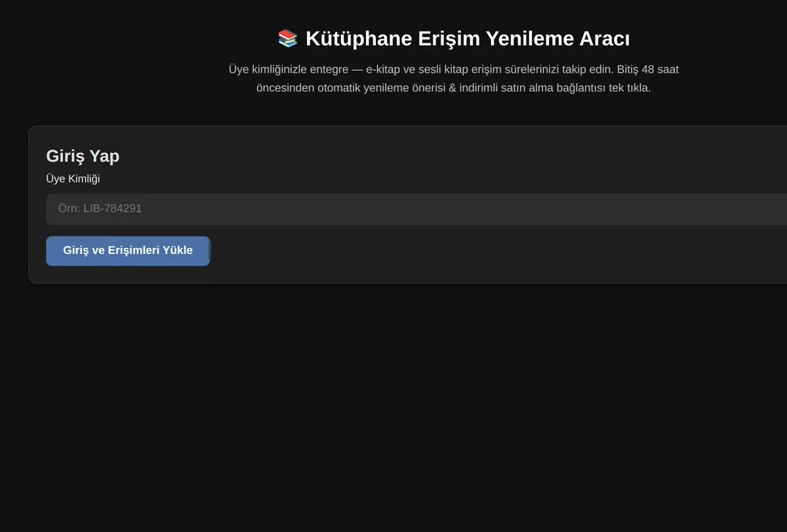Click the Giriş ve Erişimleri Yükle button
This screenshot has width=787, height=532.
point(128,251)
